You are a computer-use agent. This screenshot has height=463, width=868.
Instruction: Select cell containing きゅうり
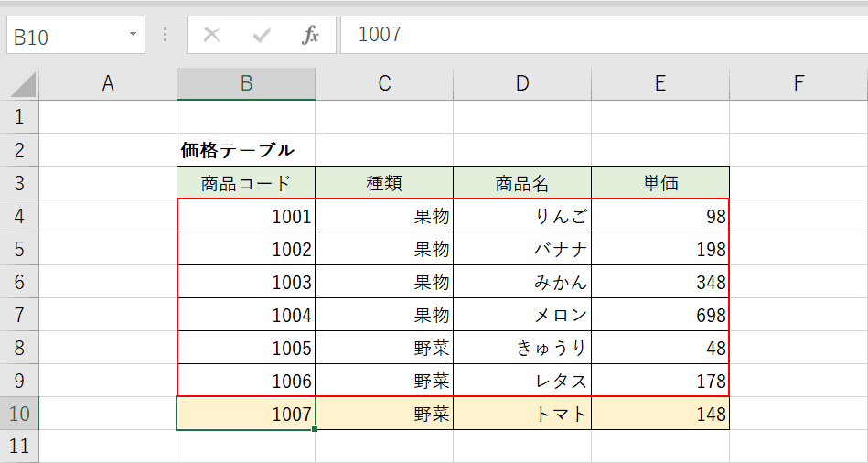522,348
